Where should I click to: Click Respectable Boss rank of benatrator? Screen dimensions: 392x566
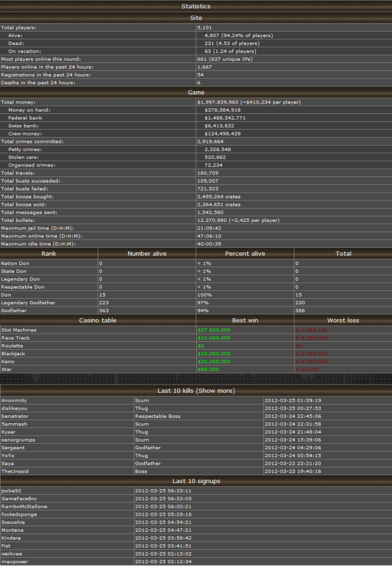(x=158, y=416)
